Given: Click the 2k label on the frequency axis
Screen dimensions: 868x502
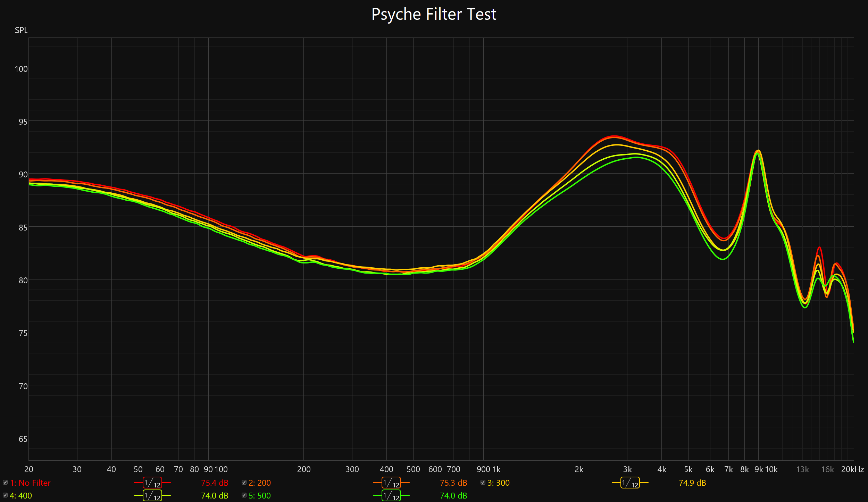Looking at the screenshot, I should (x=579, y=469).
